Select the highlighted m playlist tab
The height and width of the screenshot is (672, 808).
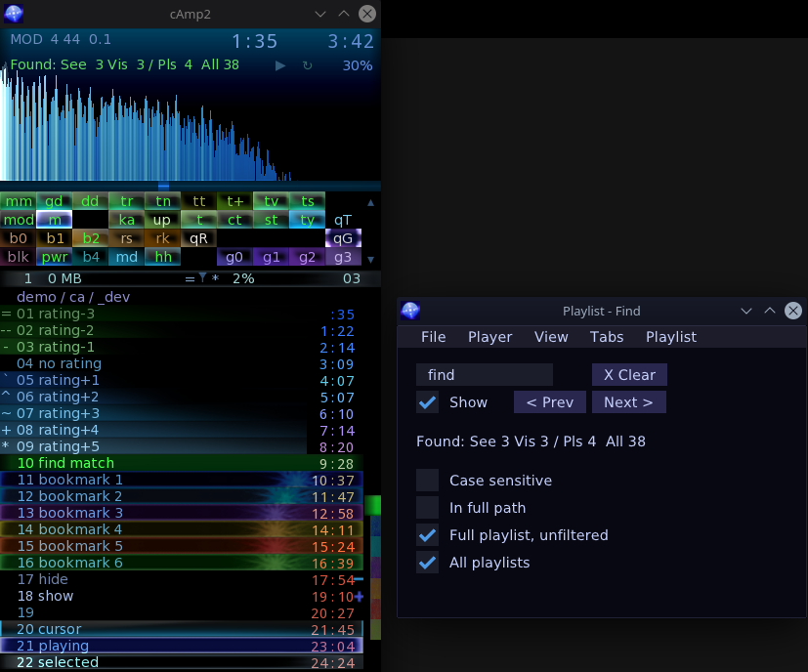[x=54, y=220]
